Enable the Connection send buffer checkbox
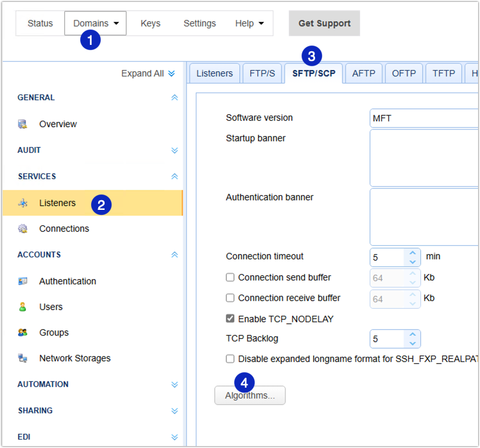This screenshot has height=448, width=480. coord(230,278)
